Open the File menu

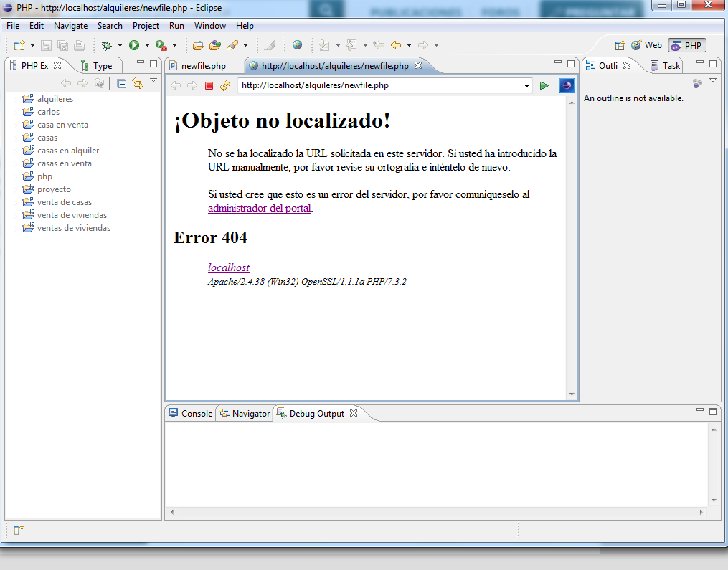coord(13,26)
